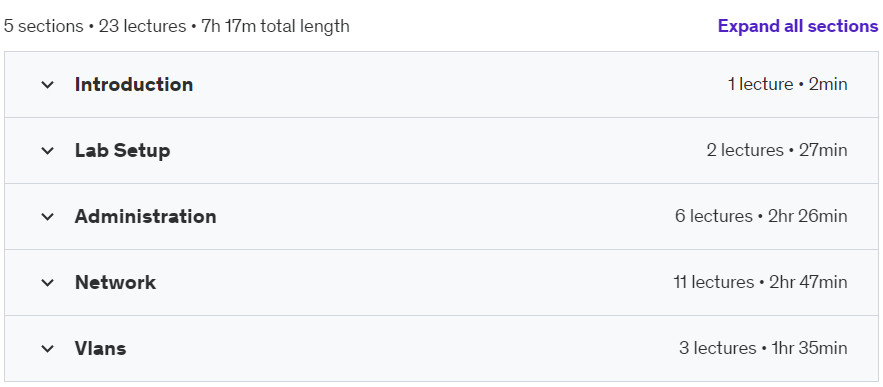Click the '2 lectures • 27min' label
The image size is (883, 387).
pyautogui.click(x=777, y=150)
